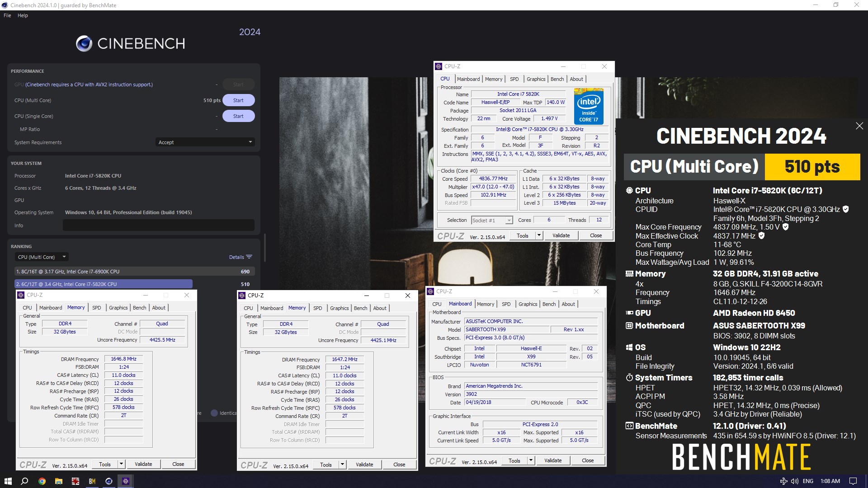868x488 pixels.
Task: Click the GPU icon in BenchMate panel
Action: pyautogui.click(x=629, y=313)
